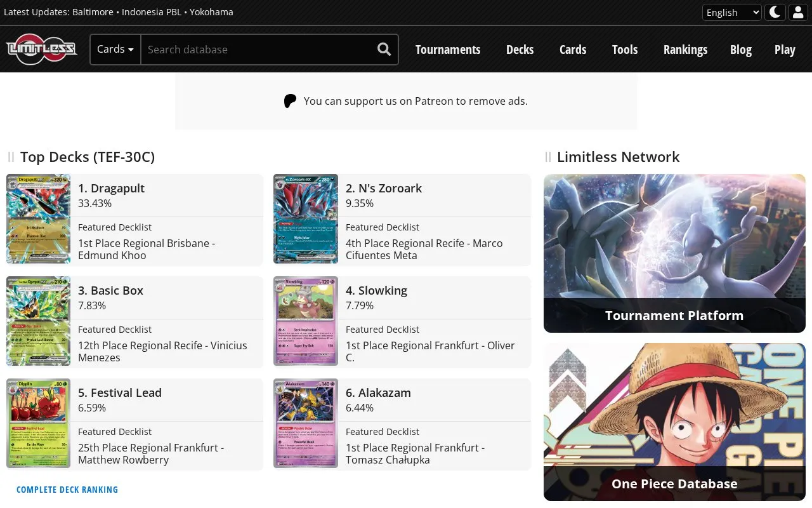Open the user account icon
The height and width of the screenshot is (508, 812).
point(797,12)
